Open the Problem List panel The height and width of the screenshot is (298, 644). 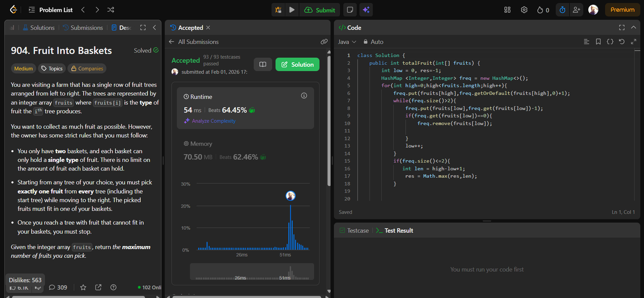coord(50,10)
